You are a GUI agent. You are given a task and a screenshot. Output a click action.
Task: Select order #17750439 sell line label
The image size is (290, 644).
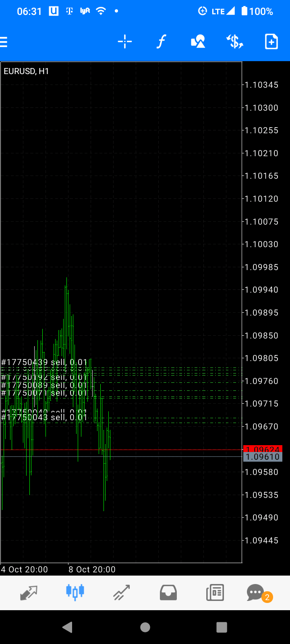point(44,362)
